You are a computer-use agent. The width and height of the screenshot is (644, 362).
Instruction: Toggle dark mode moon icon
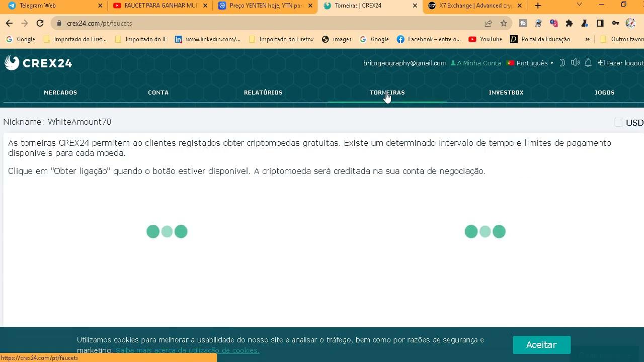click(x=562, y=63)
